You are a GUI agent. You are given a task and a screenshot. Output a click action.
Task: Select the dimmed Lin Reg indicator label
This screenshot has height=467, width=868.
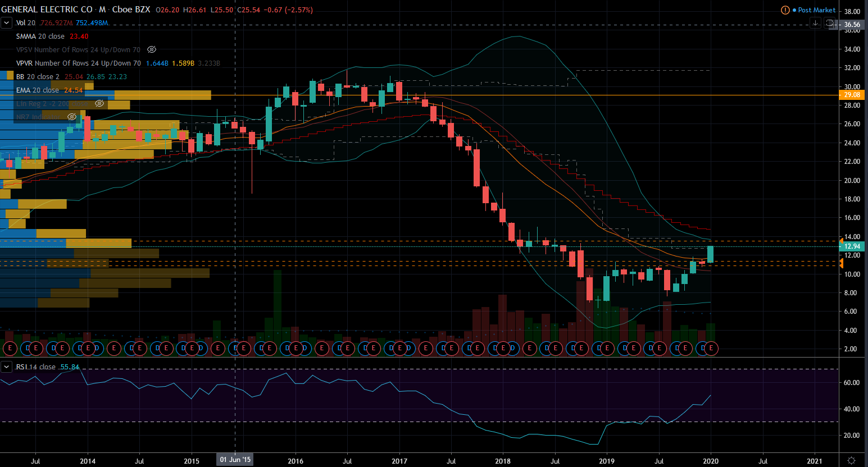[53, 104]
